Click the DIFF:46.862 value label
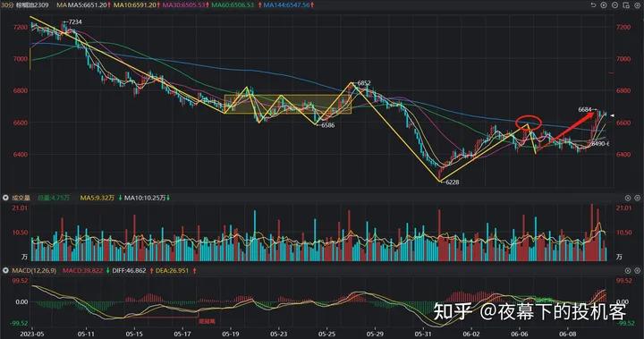644x339 pixels. [129, 271]
